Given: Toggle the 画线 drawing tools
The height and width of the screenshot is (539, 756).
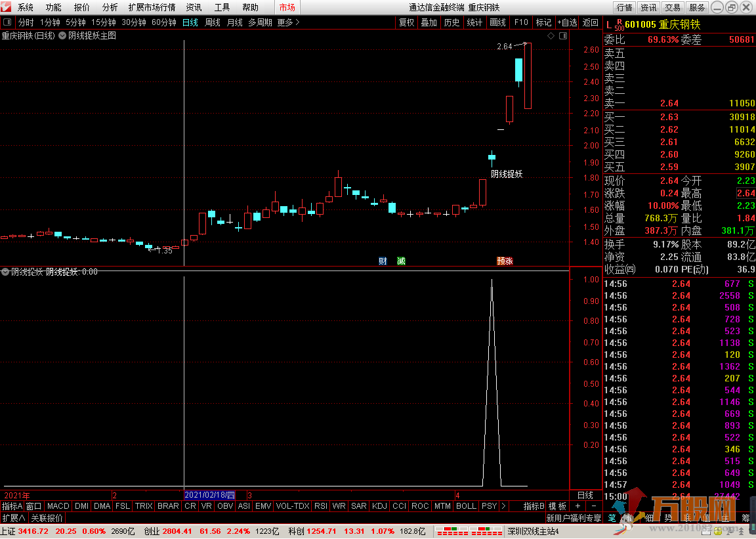Looking at the screenshot, I should pyautogui.click(x=497, y=22).
